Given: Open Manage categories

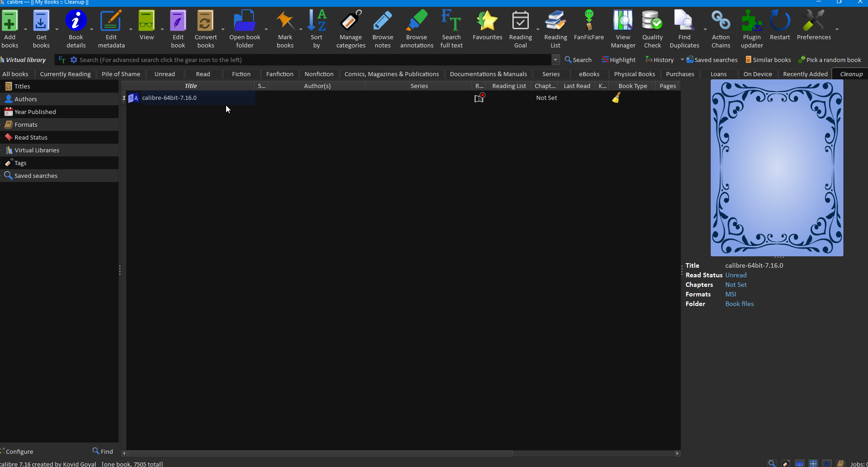Looking at the screenshot, I should [x=351, y=29].
